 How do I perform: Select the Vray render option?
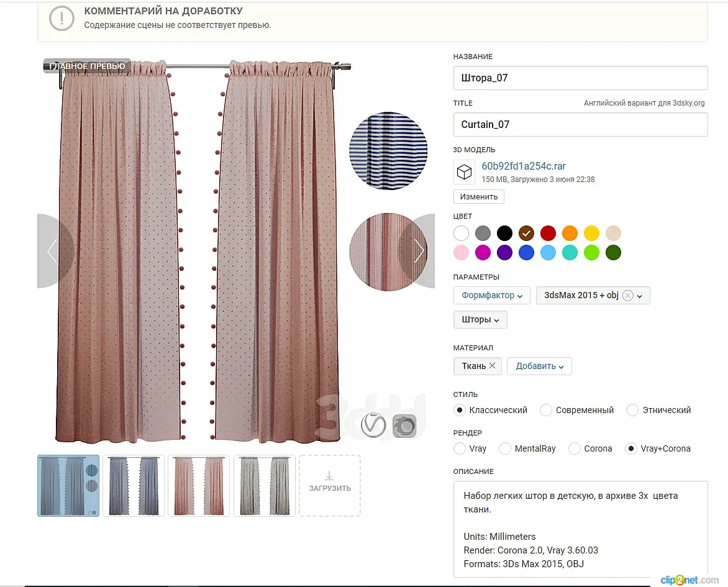[x=470, y=448]
